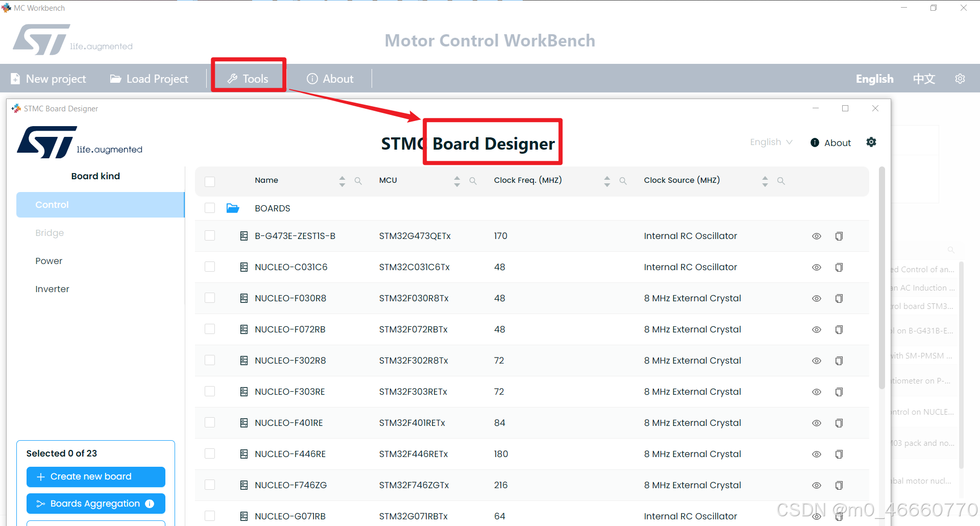
Task: Click info icon on Boards Aggregation
Action: [x=150, y=504]
